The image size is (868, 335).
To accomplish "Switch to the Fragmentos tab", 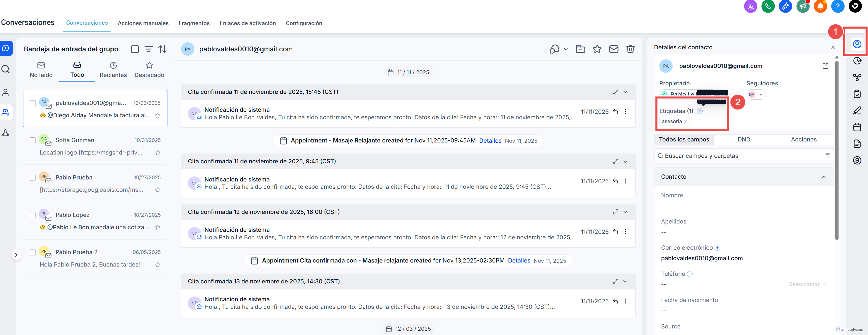I will click(x=194, y=23).
